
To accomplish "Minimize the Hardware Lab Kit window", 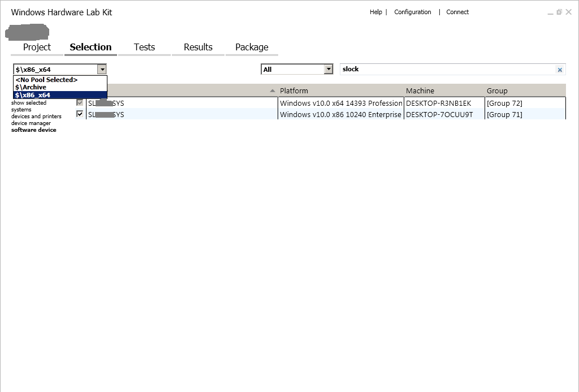I will 550,12.
